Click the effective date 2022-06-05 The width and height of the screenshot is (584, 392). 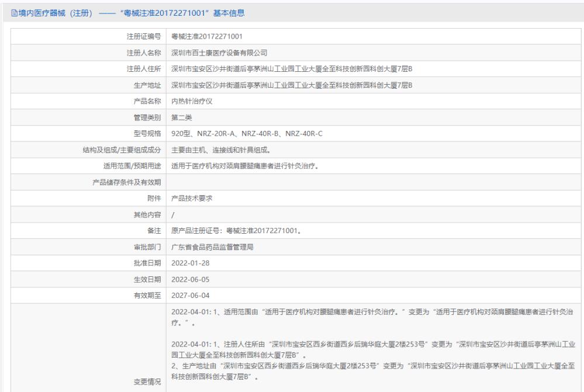click(191, 280)
